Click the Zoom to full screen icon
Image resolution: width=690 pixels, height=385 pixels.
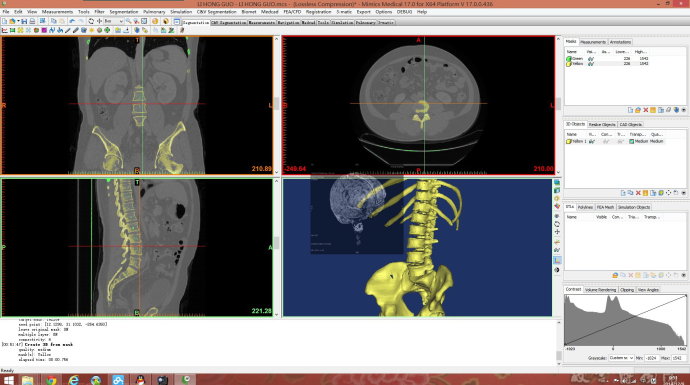click(x=144, y=21)
